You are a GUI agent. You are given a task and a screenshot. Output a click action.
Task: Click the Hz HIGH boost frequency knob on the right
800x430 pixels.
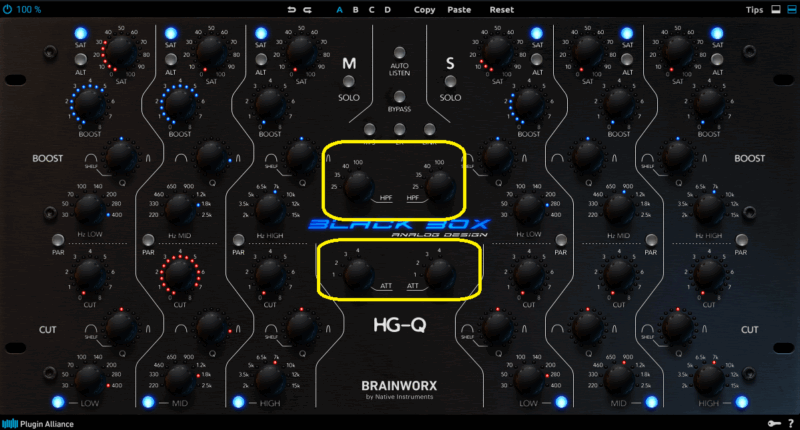tap(709, 209)
